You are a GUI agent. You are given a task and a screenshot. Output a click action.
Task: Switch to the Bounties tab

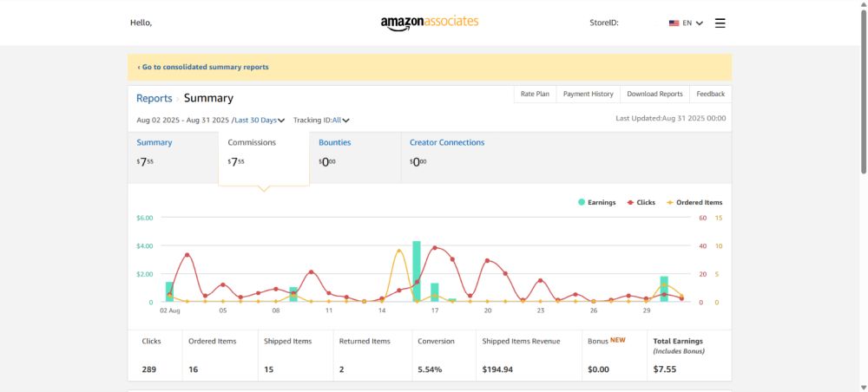pos(355,158)
